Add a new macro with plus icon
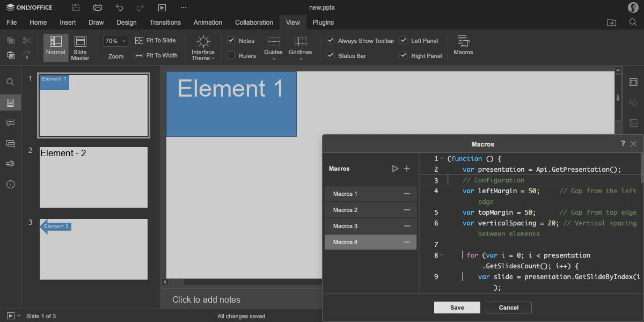 (x=407, y=169)
